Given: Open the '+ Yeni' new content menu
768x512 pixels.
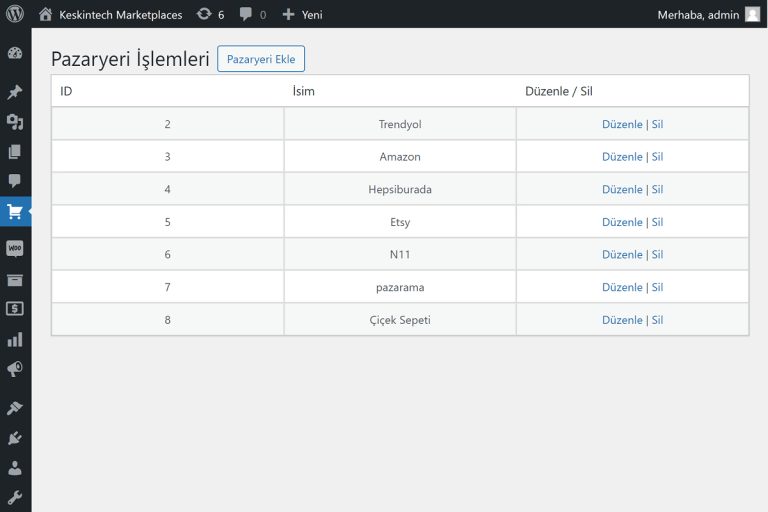Looking at the screenshot, I should click(x=301, y=14).
